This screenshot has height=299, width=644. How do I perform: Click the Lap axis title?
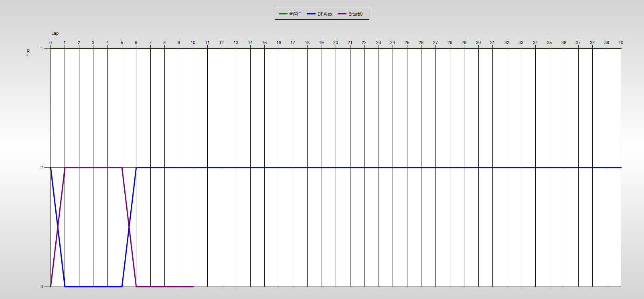click(55, 33)
